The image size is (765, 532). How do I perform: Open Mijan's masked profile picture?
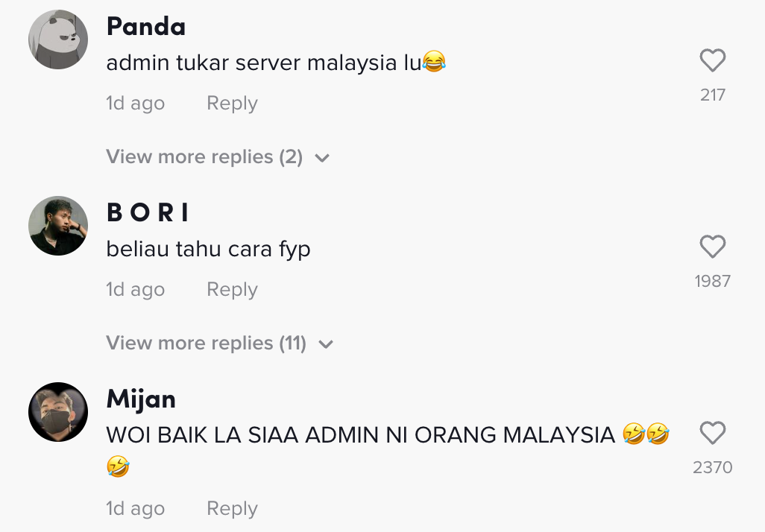tap(58, 412)
